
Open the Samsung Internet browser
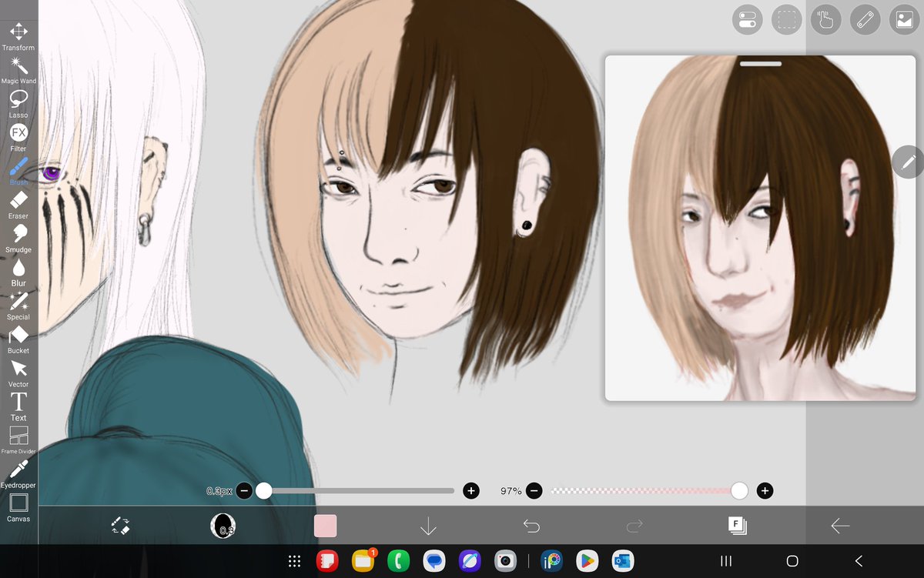pos(470,561)
